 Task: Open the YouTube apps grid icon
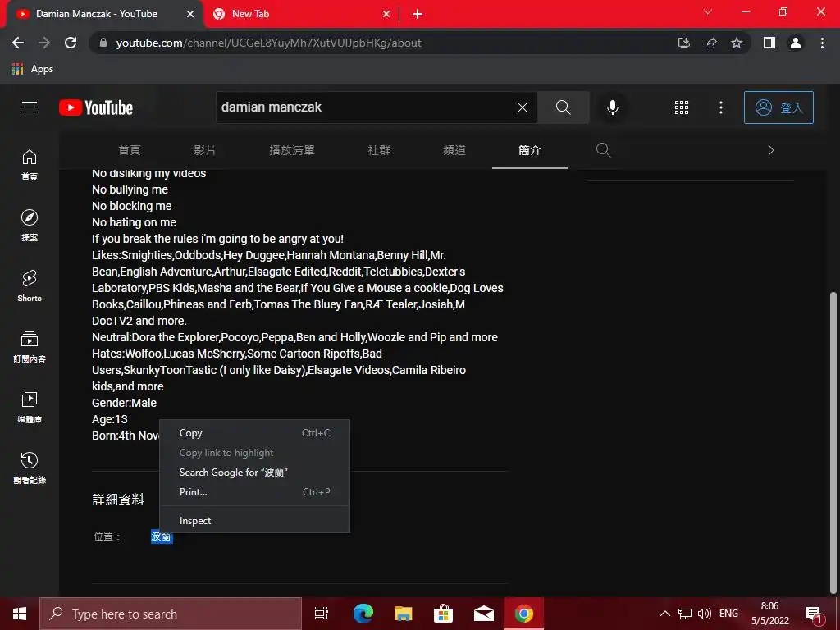682,107
